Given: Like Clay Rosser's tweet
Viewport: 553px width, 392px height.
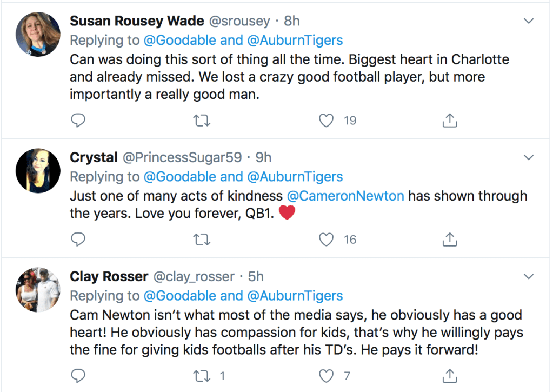Looking at the screenshot, I should [326, 375].
